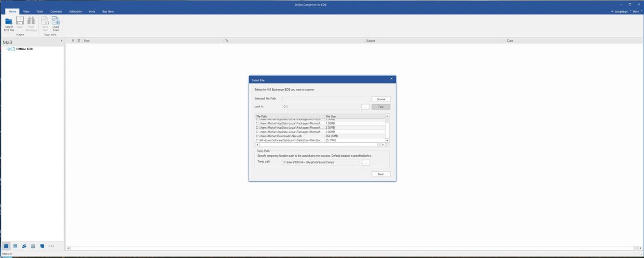Click the Browse button in Select File dialog
This screenshot has height=258, width=644.
381,99
